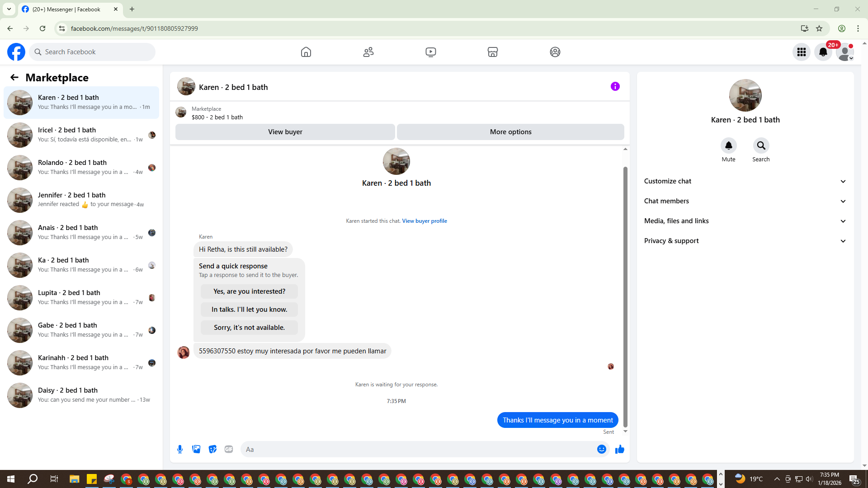Send a thumbs-up like
Image resolution: width=868 pixels, height=488 pixels.
tap(619, 449)
